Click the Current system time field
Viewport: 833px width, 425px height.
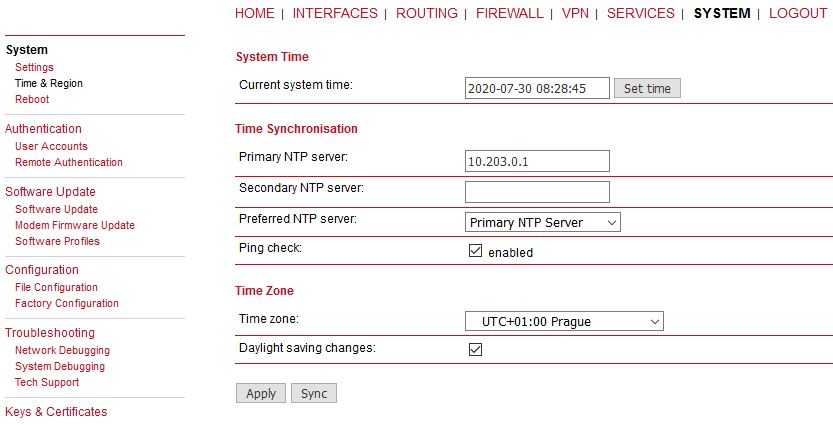(537, 88)
